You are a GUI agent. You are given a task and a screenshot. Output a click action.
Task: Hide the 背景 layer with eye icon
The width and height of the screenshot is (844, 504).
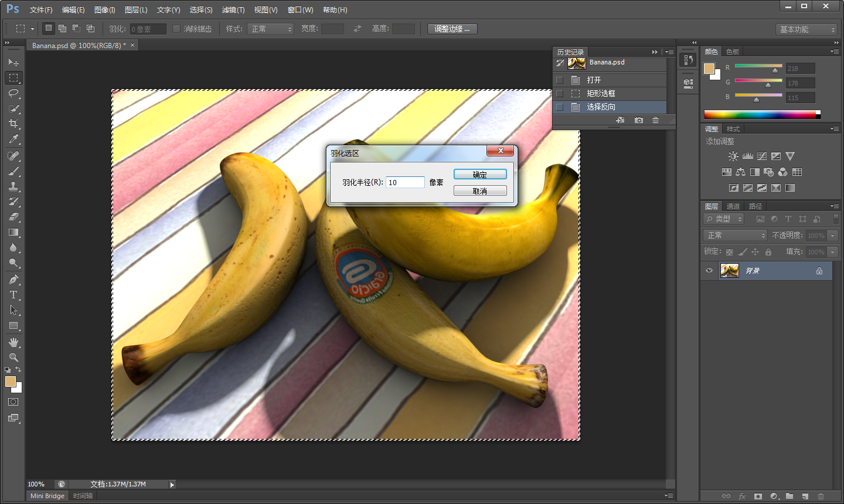709,271
